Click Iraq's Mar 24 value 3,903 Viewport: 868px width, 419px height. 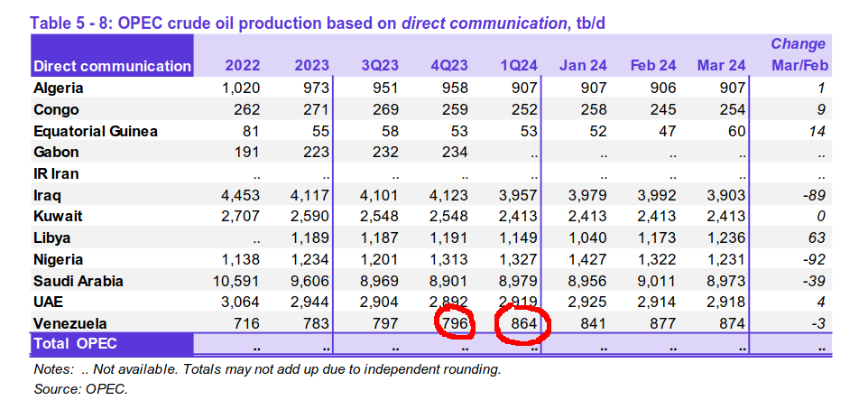725,196
